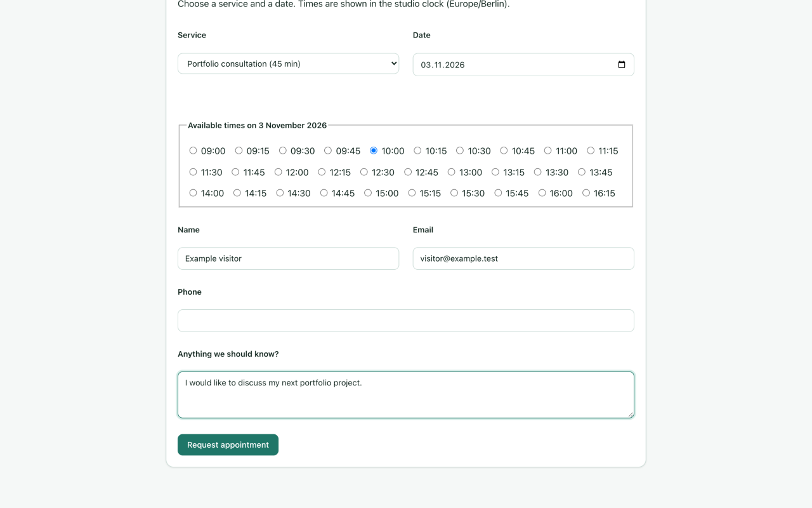Choose the 14:15 appointment time
Image resolution: width=812 pixels, height=508 pixels.
pos(237,193)
